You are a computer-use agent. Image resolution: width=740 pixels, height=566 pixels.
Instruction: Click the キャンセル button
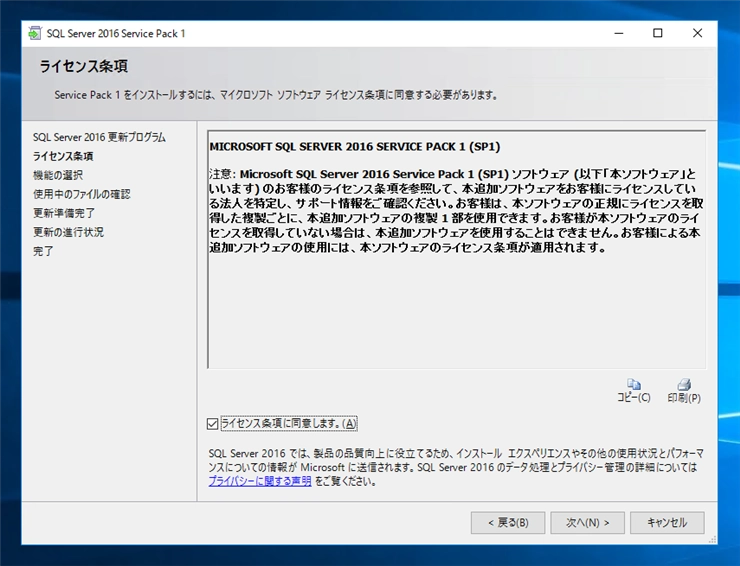(x=667, y=523)
